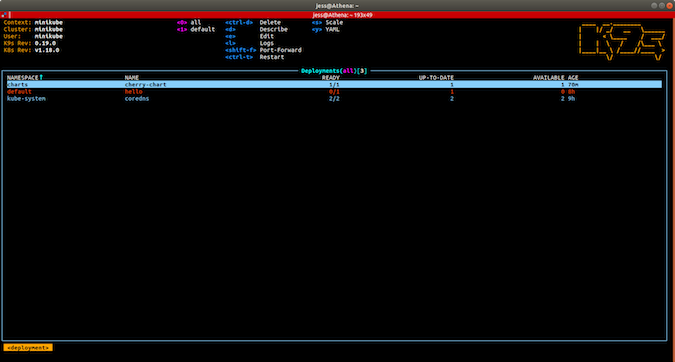Viewport: 675px width, 362px height.
Task: Click the User minikube value
Action: 49,36
